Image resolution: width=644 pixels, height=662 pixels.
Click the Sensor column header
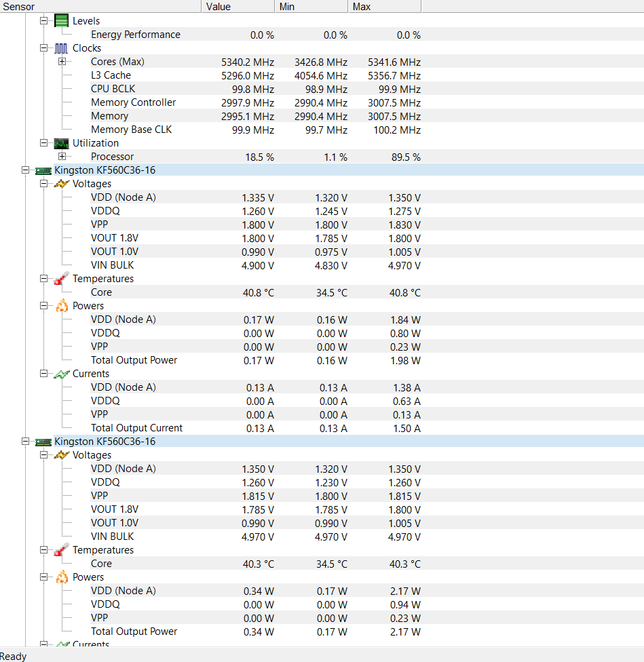(102, 6)
